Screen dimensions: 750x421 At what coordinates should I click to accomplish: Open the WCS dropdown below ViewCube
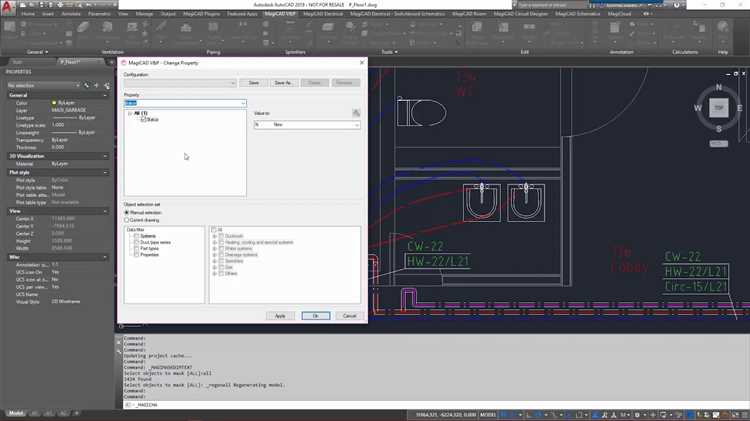[x=718, y=144]
